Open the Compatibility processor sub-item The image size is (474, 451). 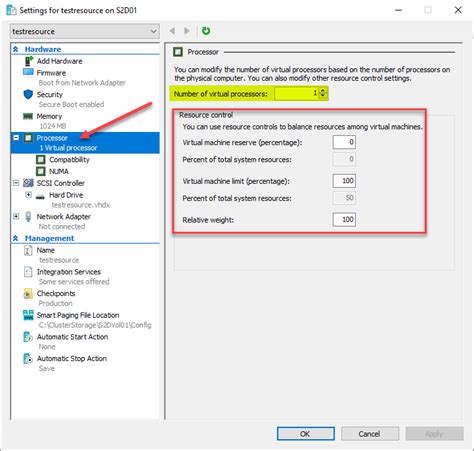click(69, 160)
